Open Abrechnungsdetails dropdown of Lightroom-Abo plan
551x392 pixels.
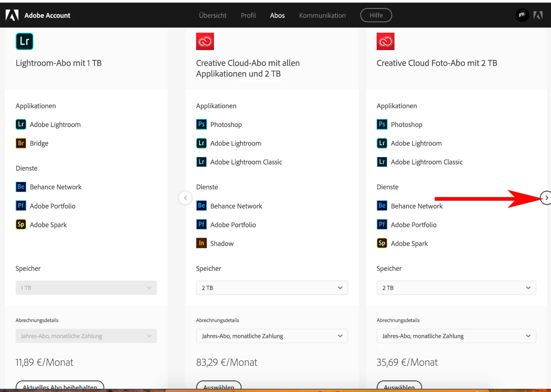tap(86, 336)
